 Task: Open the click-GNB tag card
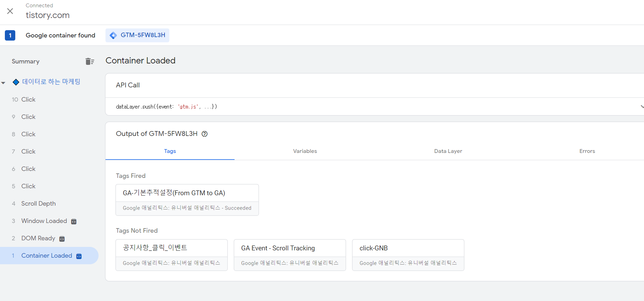(408, 255)
